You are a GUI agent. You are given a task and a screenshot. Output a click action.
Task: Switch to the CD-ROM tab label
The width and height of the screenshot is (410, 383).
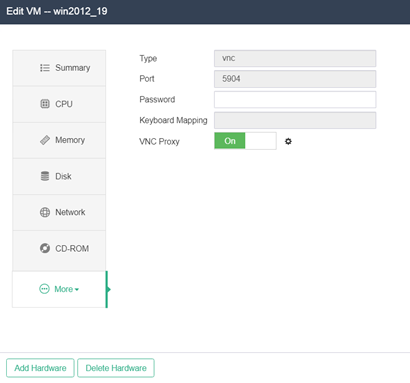click(x=72, y=248)
